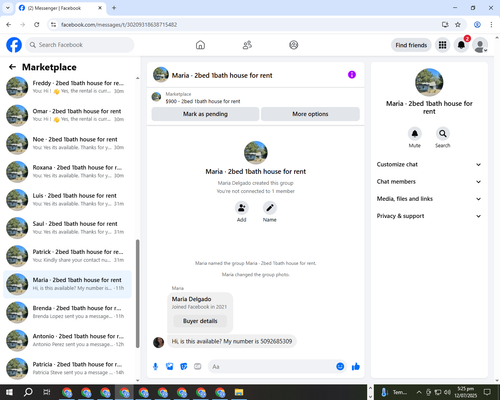This screenshot has height=400, width=500.
Task: Click the purple conversation info icon
Action: (x=352, y=75)
